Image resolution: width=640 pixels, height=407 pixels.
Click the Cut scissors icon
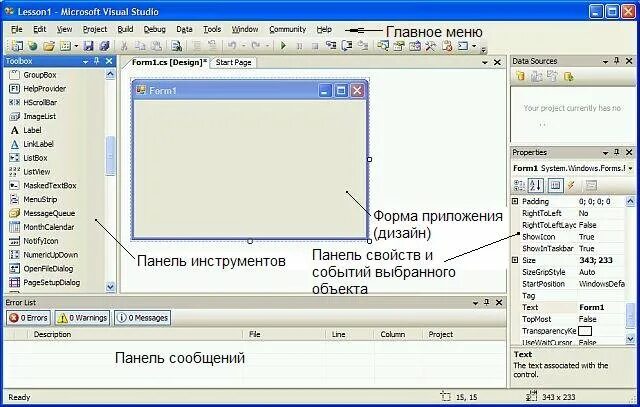[x=124, y=46]
